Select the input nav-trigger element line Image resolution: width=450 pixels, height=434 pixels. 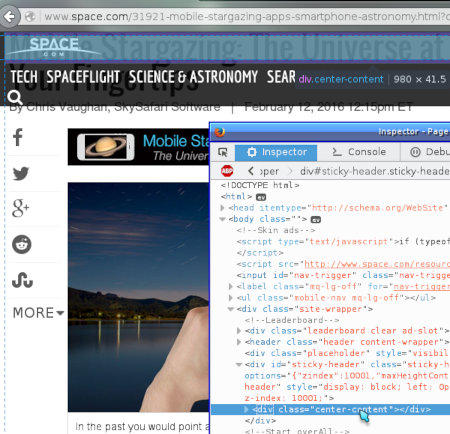343,275
